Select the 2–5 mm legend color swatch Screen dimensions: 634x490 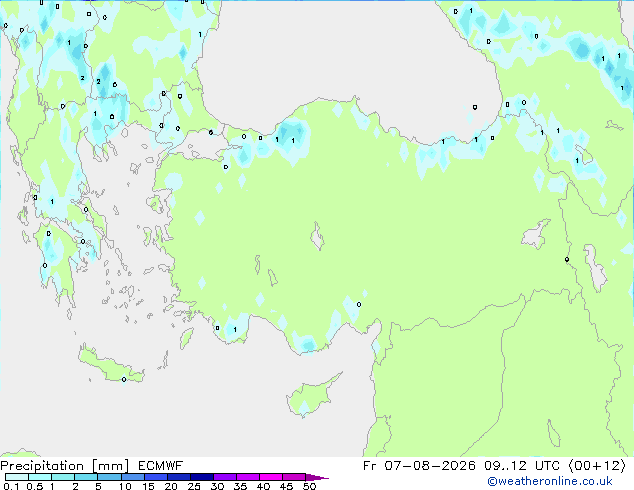[x=86, y=477]
